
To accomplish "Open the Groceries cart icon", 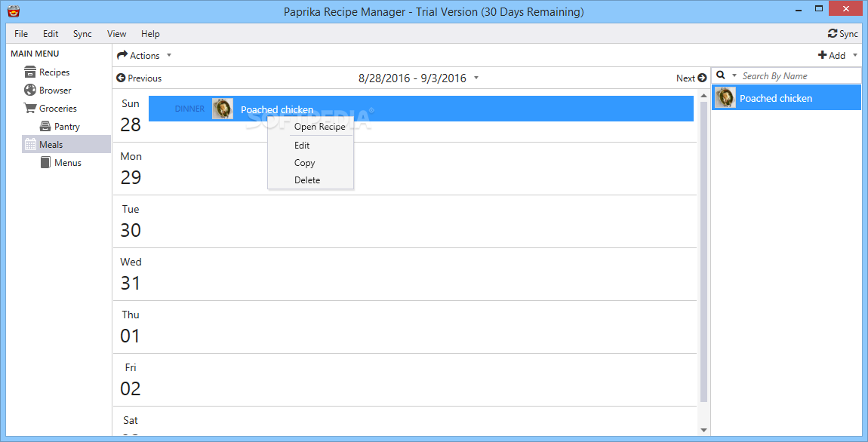I will click(x=30, y=109).
